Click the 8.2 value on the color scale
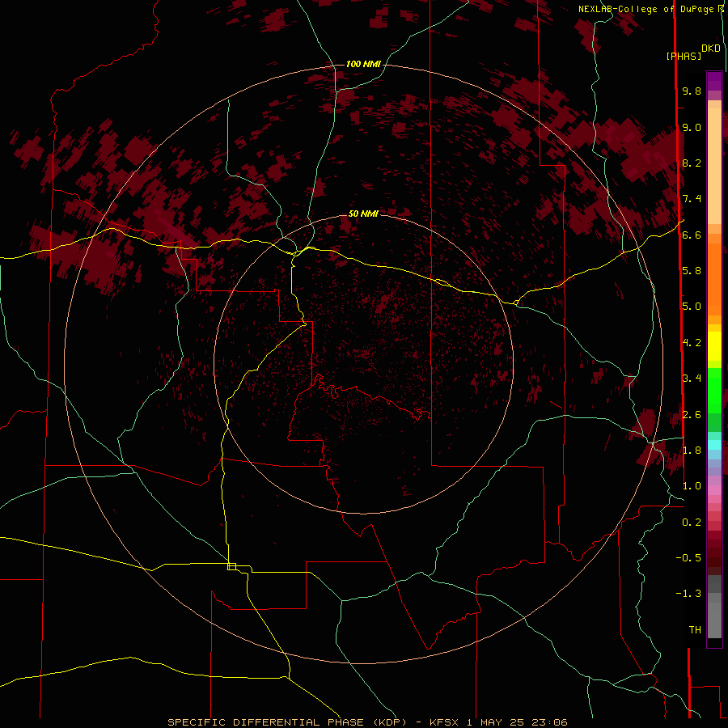Viewport: 728px width, 728px height. click(x=692, y=163)
